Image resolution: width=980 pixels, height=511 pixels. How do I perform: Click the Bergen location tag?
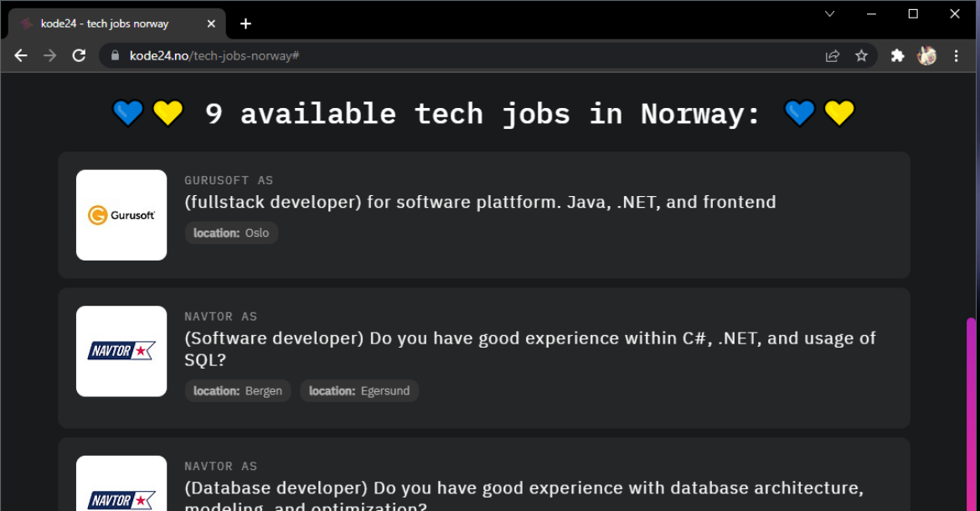click(237, 390)
